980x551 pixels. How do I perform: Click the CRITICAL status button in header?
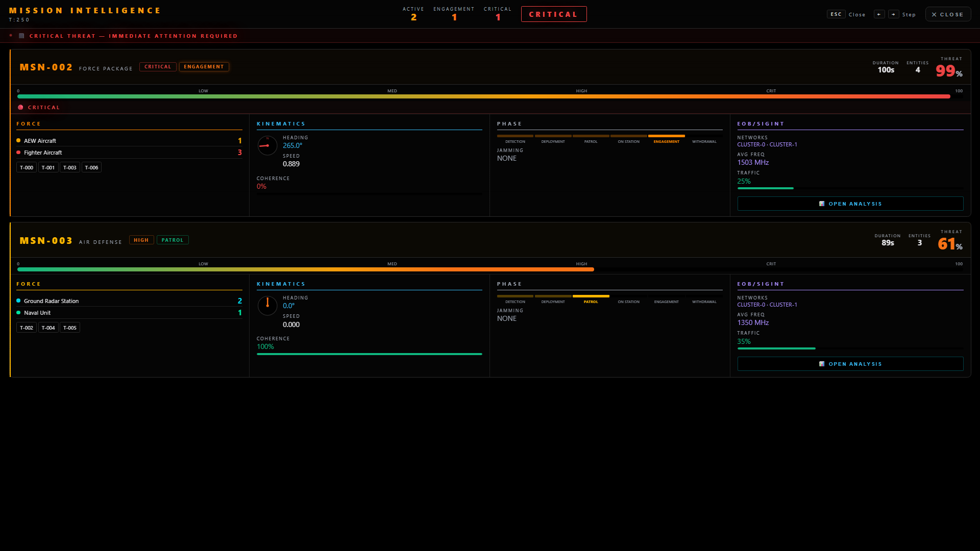[x=554, y=14]
